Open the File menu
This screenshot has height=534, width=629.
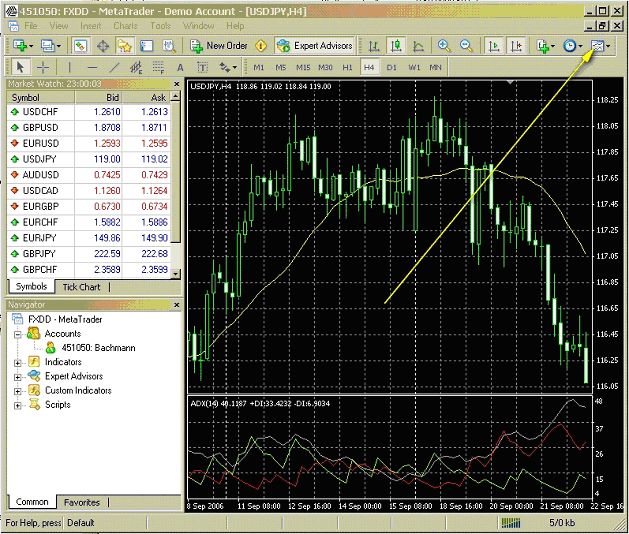30,26
